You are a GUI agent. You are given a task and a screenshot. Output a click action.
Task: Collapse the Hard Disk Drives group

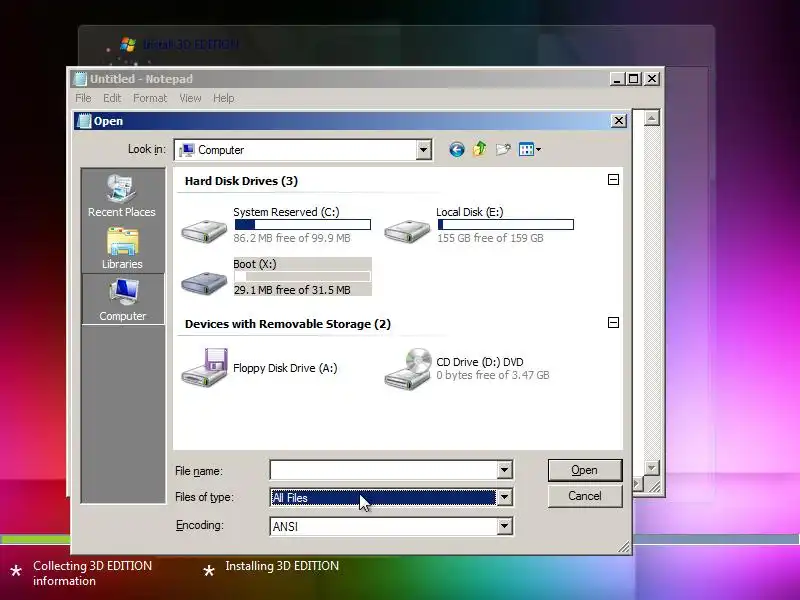point(613,180)
